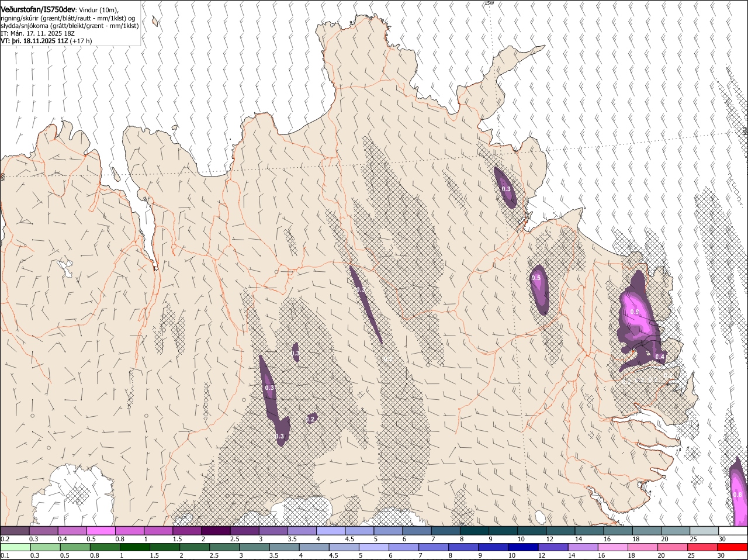Image resolution: width=748 pixels, height=560 pixels.
Task: Select the 30 red swatch in rain legend
Action: tap(733, 547)
